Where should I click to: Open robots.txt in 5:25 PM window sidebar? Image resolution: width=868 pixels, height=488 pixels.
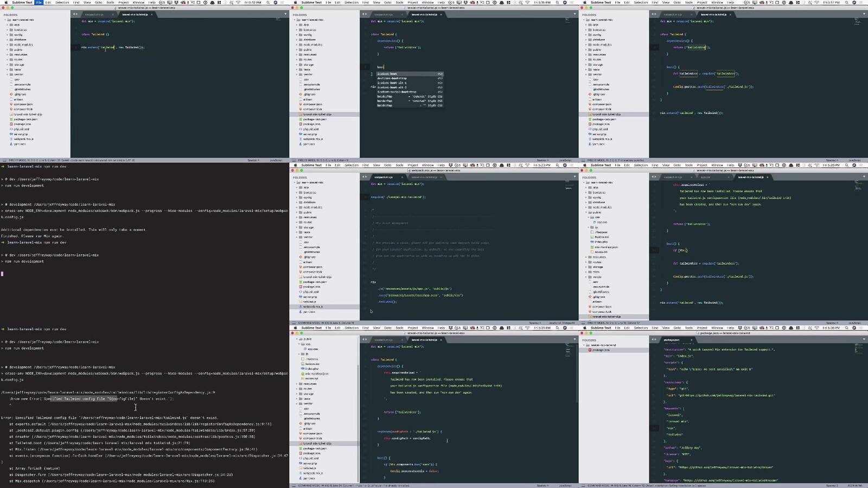pyautogui.click(x=601, y=252)
